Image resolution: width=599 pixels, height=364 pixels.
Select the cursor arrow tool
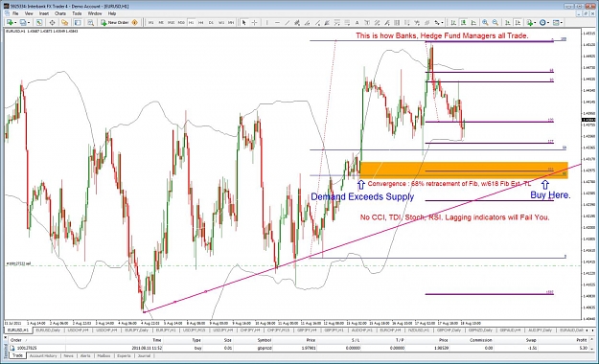[x=243, y=23]
